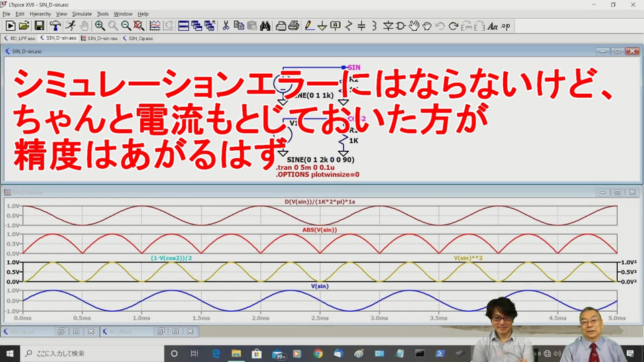Click the 1K resistor value in schematic

[x=354, y=141]
